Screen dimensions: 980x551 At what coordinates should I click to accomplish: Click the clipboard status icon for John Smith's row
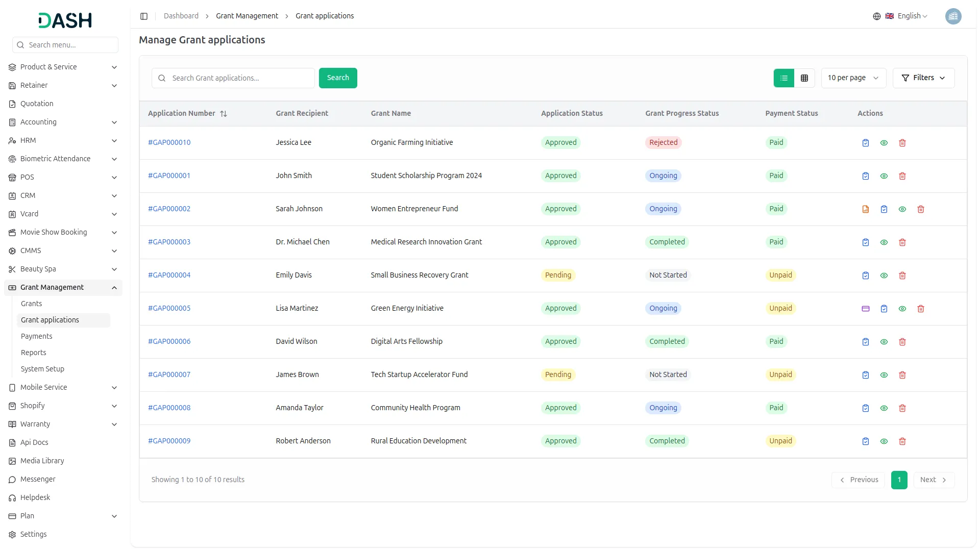tap(865, 176)
